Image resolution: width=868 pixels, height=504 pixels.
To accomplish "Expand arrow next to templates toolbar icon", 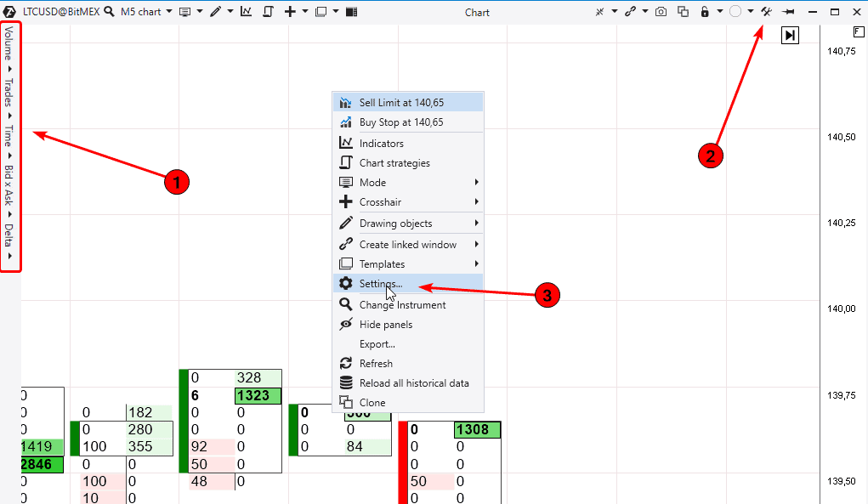I will [x=336, y=12].
